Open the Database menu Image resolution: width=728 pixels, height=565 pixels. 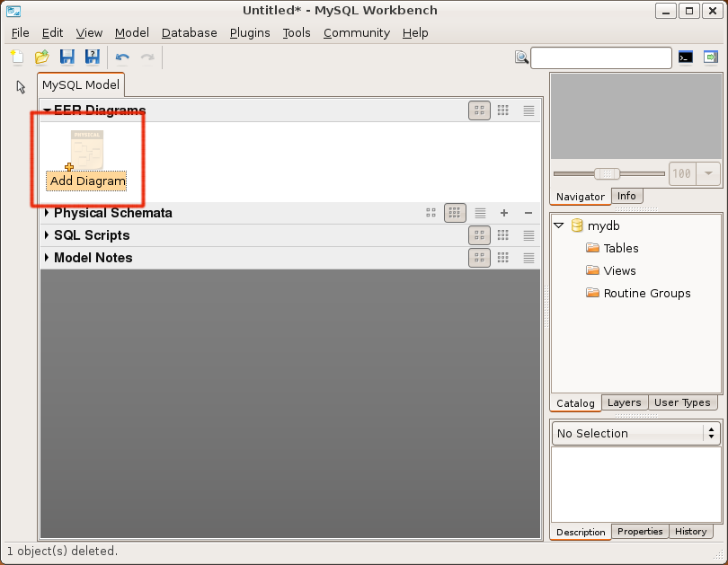pyautogui.click(x=189, y=32)
